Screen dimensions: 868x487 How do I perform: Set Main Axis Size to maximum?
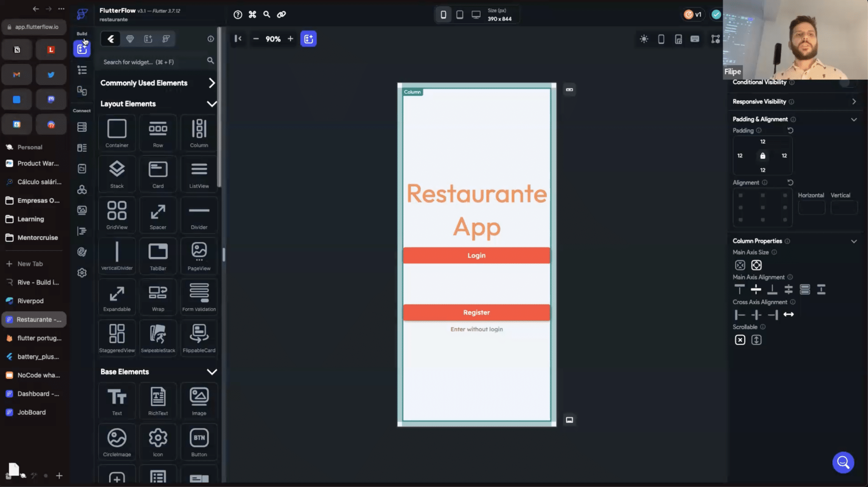tap(757, 265)
